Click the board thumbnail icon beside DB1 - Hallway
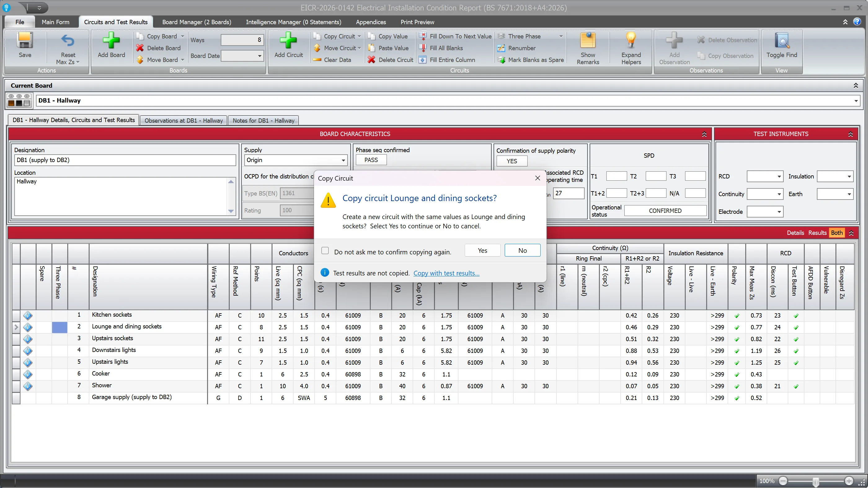 19,100
